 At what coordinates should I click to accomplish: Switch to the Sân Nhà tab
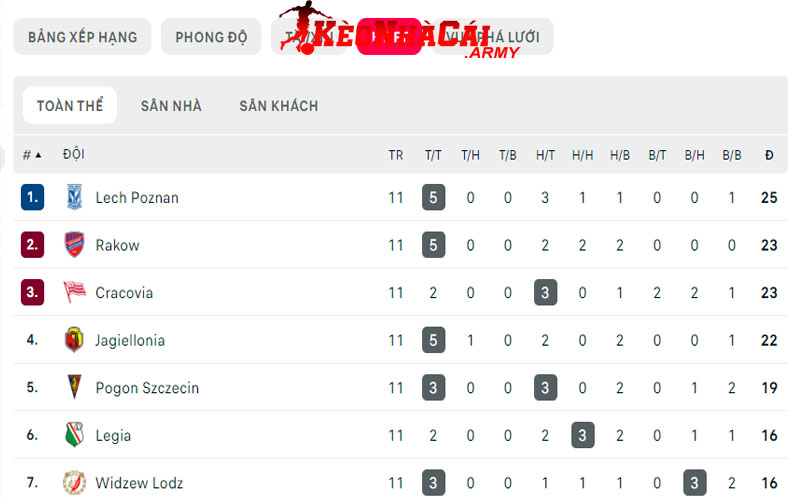point(171,106)
